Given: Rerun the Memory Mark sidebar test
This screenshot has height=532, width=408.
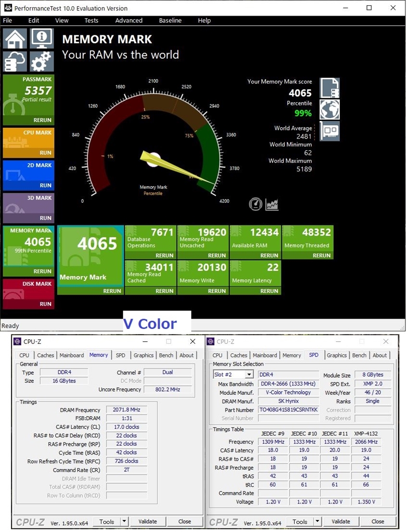Looking at the screenshot, I should click(x=42, y=271).
